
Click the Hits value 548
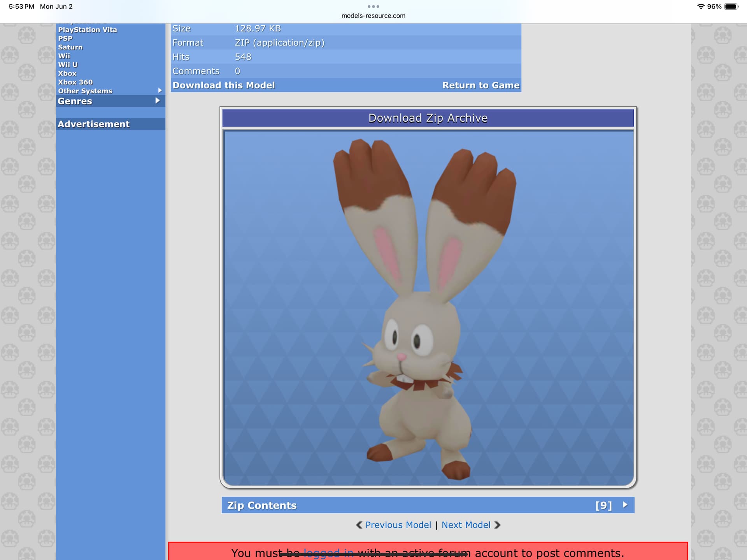tap(243, 57)
